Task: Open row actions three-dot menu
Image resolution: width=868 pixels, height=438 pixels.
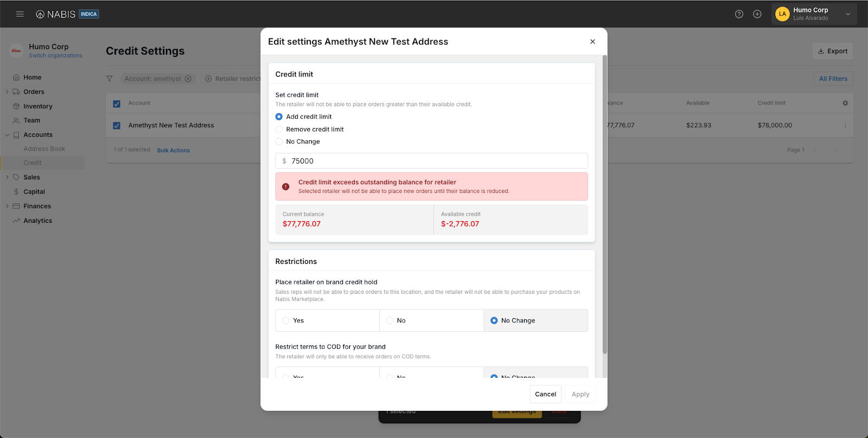Action: (x=845, y=125)
